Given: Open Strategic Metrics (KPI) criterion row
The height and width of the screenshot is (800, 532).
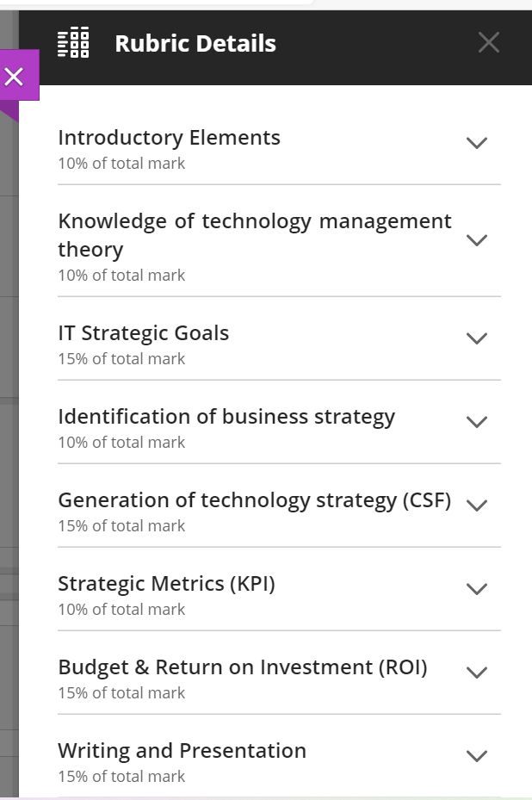Looking at the screenshot, I should click(x=279, y=595).
